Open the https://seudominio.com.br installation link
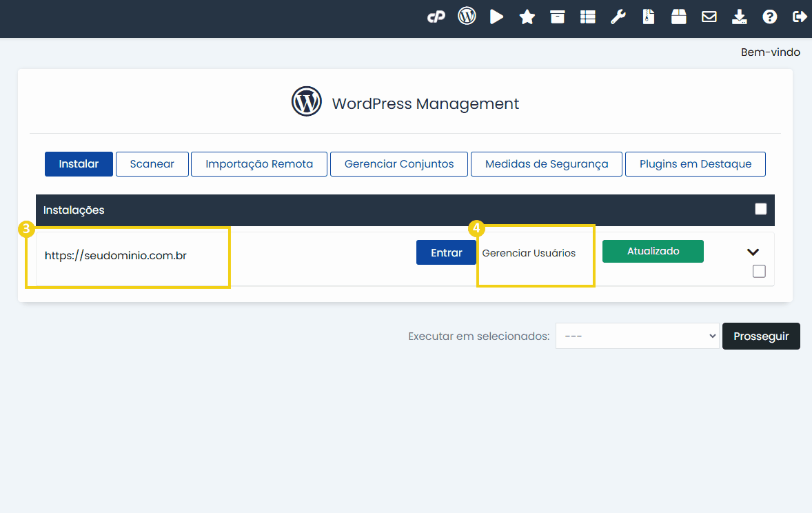The image size is (812, 513). coord(116,256)
